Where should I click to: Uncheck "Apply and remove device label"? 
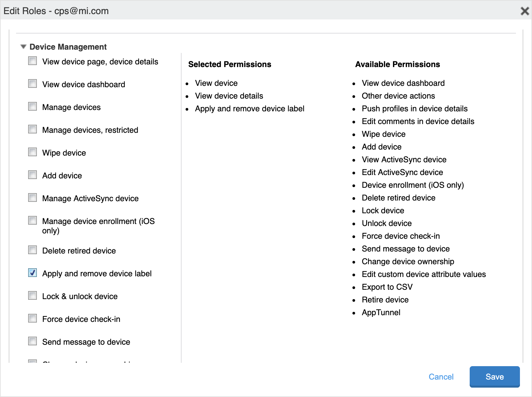point(32,273)
